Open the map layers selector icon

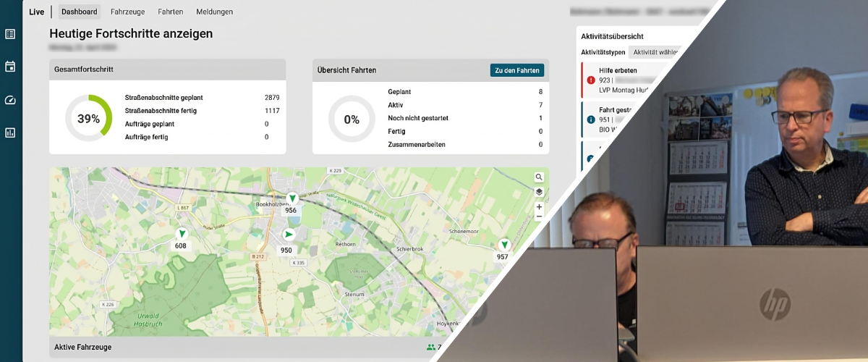pyautogui.click(x=539, y=192)
